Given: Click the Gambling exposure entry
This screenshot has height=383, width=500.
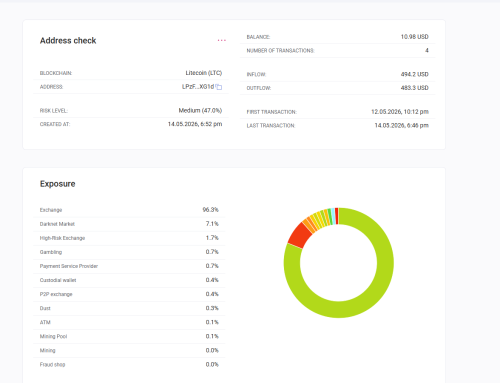Looking at the screenshot, I should (x=129, y=252).
